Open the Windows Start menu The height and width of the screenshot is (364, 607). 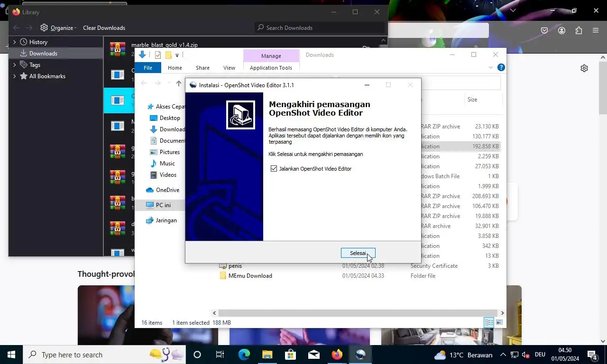click(x=11, y=355)
